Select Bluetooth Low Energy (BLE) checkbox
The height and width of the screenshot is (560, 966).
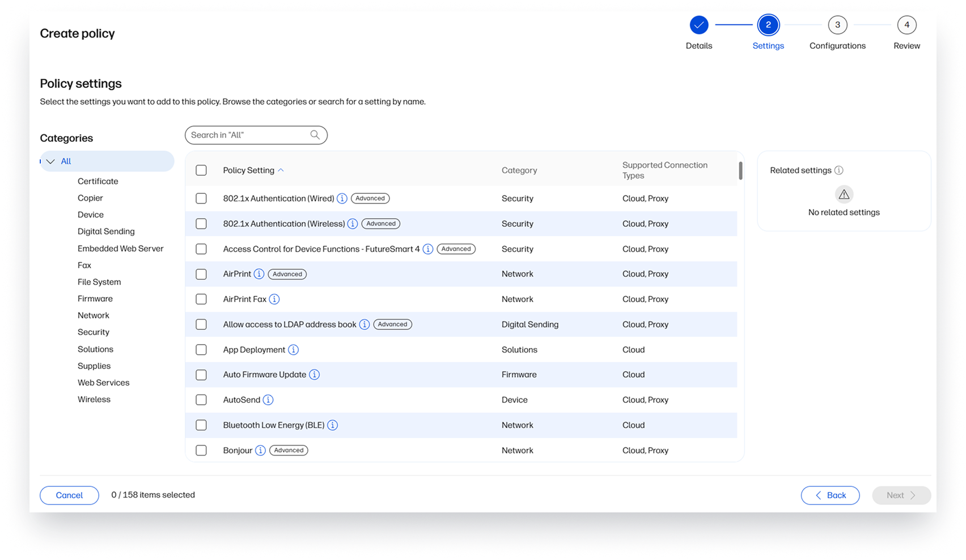201,425
